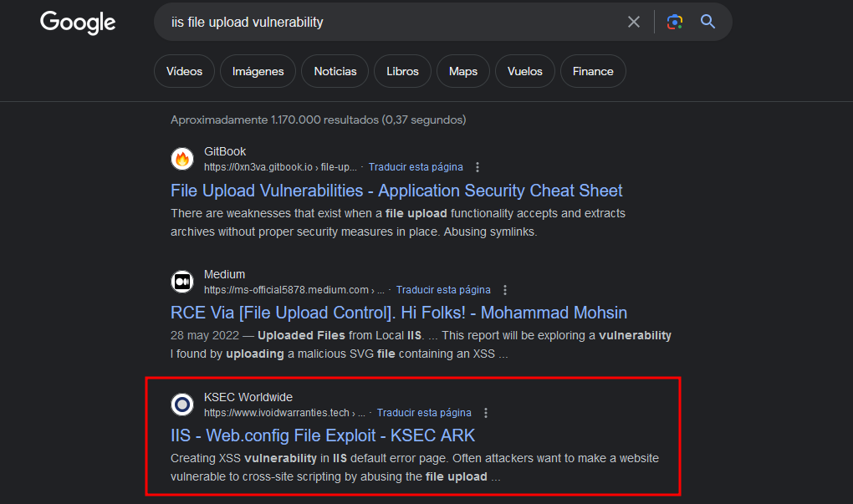The image size is (853, 504).
Task: Click snippet starting 'There are weaknesses that exist'
Action: tap(398, 222)
